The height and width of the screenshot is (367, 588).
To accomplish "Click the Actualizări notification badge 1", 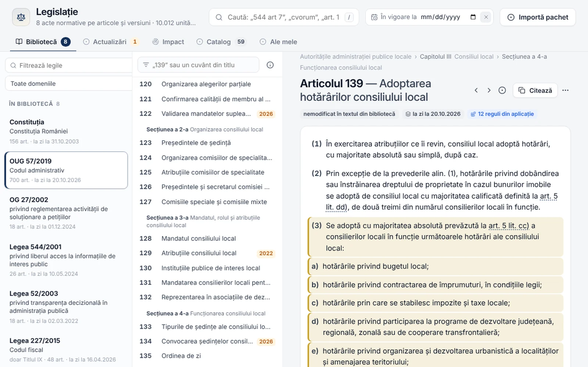I will click(135, 42).
